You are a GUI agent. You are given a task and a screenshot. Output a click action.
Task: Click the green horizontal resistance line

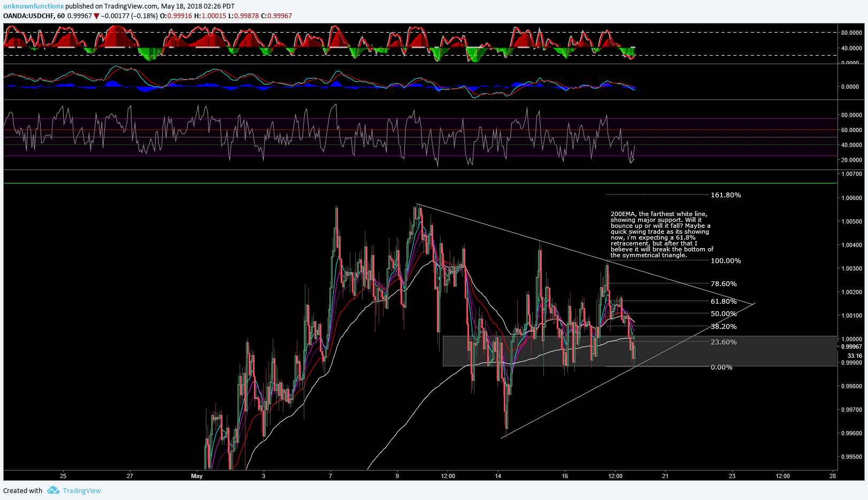pyautogui.click(x=420, y=183)
